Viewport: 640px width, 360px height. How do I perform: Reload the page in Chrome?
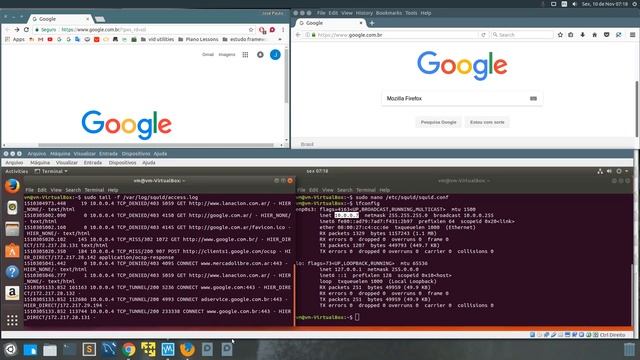tap(27, 30)
